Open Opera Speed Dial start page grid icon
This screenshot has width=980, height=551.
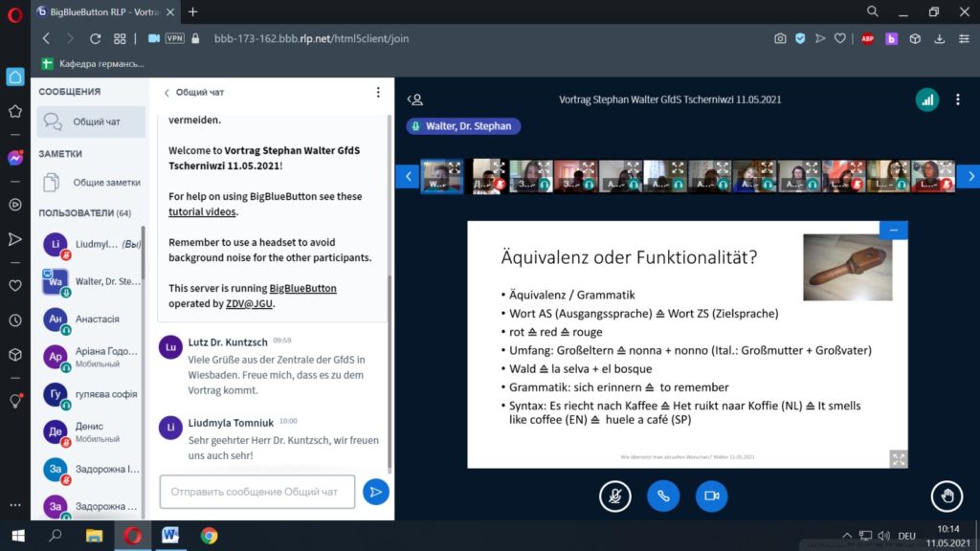(x=120, y=38)
